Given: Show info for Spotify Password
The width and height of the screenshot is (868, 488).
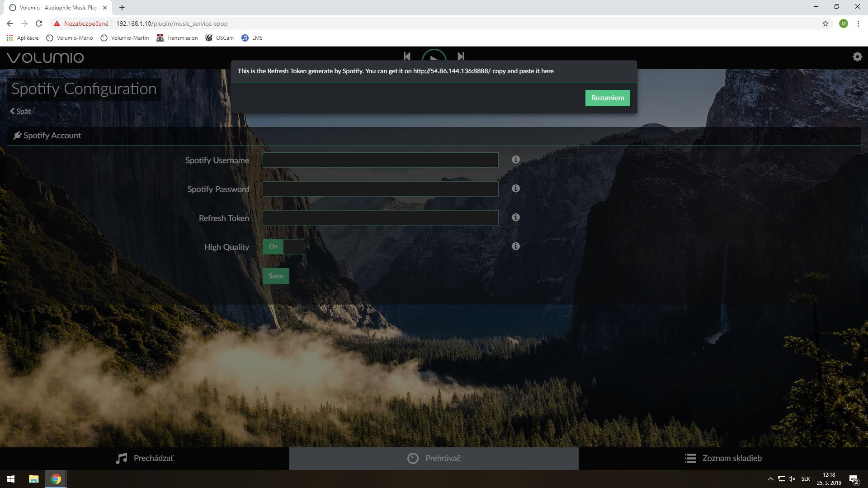Looking at the screenshot, I should tap(515, 188).
